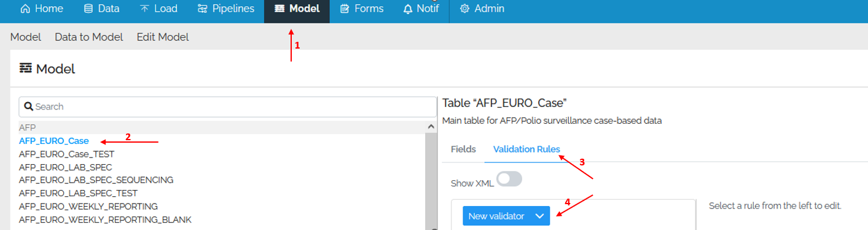Open the Data menu item
The height and width of the screenshot is (230, 868).
coord(102,9)
